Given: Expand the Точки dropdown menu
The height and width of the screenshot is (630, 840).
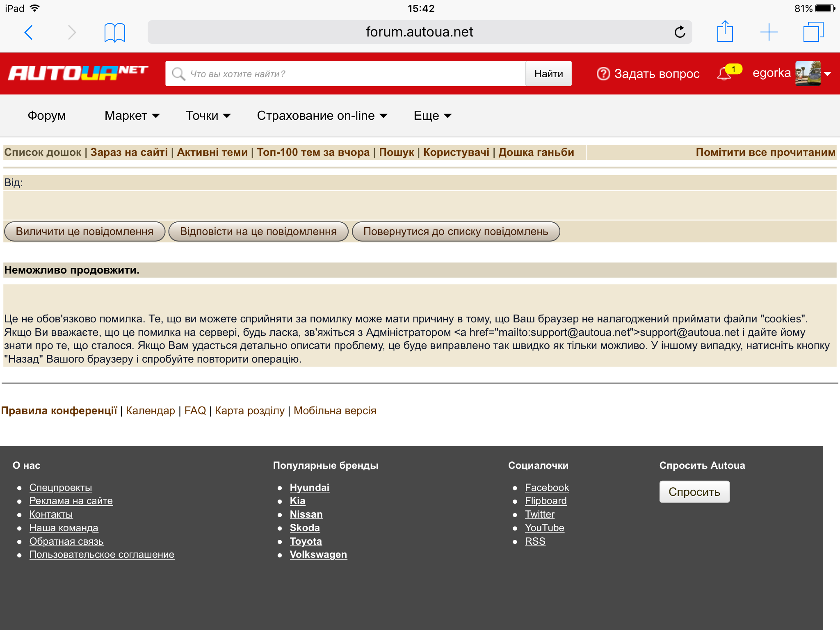Looking at the screenshot, I should (208, 116).
